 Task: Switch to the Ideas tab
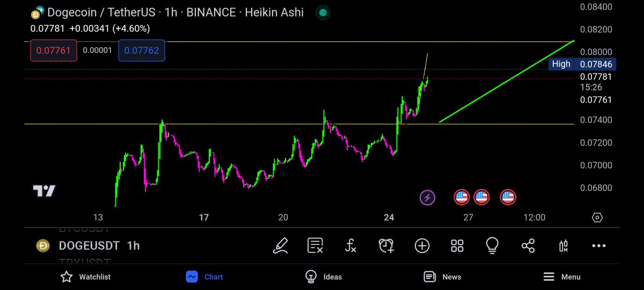tap(323, 277)
